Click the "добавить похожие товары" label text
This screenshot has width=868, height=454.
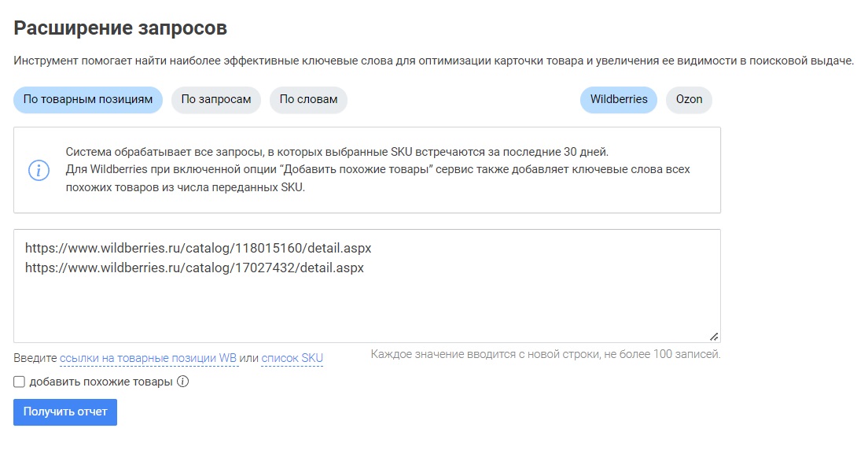click(101, 382)
